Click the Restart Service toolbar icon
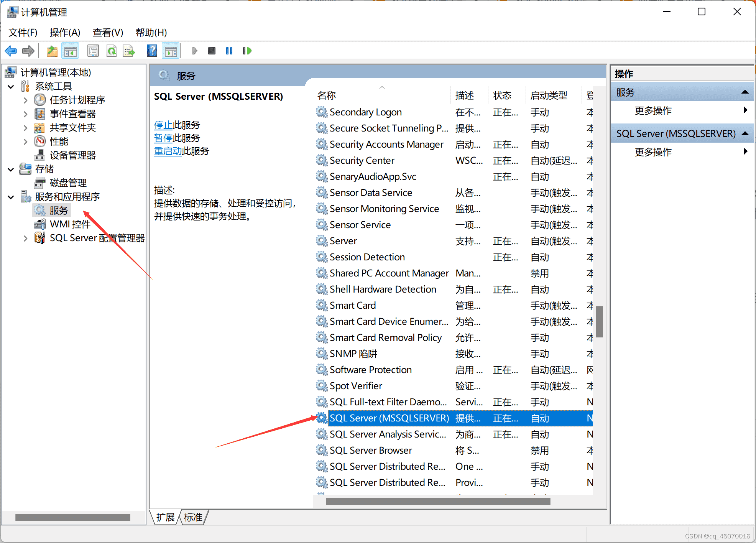This screenshot has height=543, width=756. click(x=247, y=51)
